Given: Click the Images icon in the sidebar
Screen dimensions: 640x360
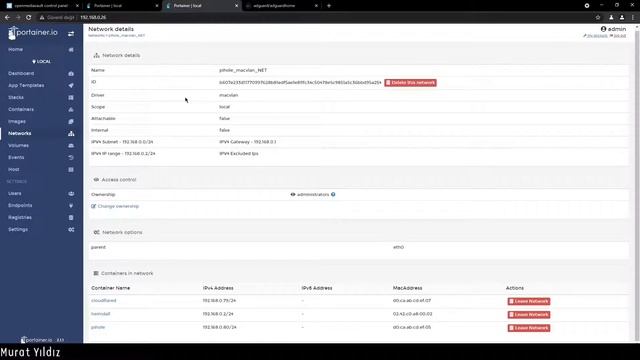Looking at the screenshot, I should coord(71,121).
